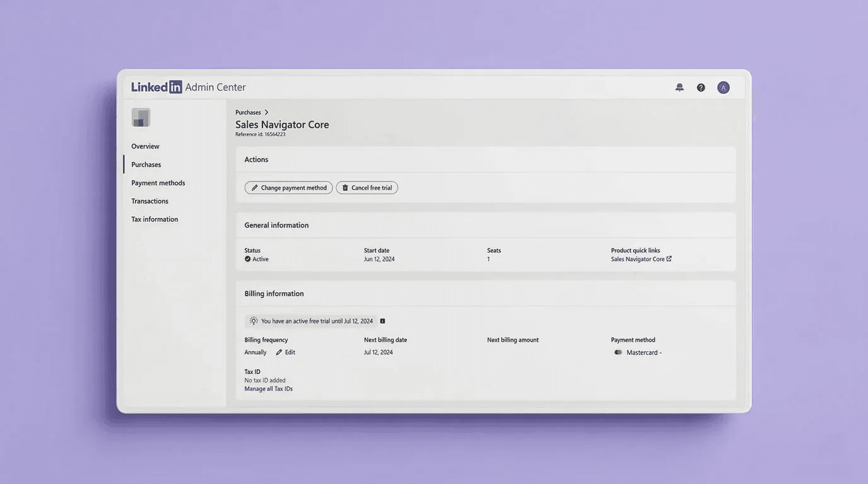Click the trash icon on Cancel free trial
The image size is (868, 484).
[x=344, y=187]
